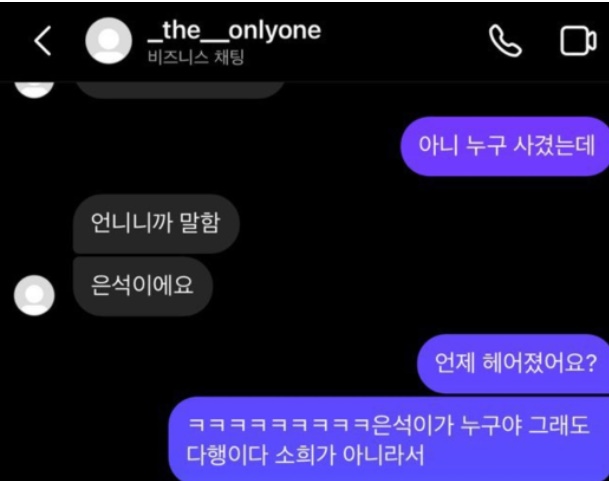
Task: Tap the 비즈니스 채팅 label under the username
Action: point(196,58)
